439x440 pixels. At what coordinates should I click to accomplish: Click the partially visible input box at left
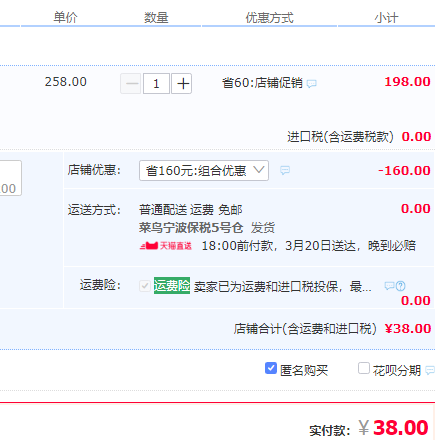11,178
